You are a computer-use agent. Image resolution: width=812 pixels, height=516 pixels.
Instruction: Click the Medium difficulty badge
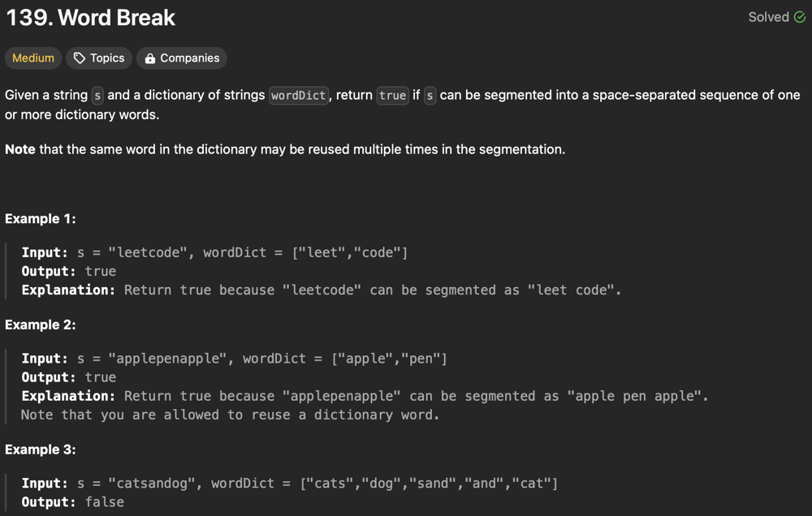point(33,58)
